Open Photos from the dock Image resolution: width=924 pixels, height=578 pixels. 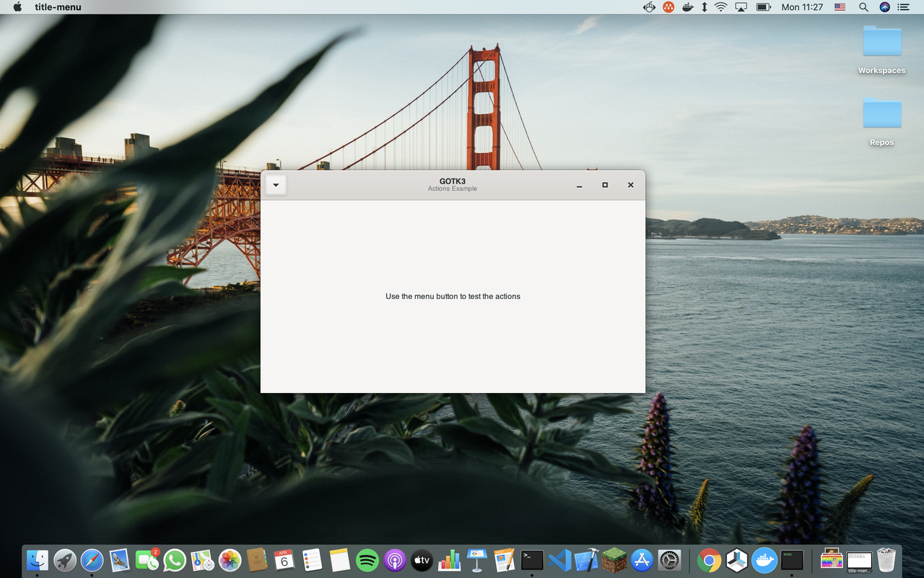pyautogui.click(x=230, y=560)
